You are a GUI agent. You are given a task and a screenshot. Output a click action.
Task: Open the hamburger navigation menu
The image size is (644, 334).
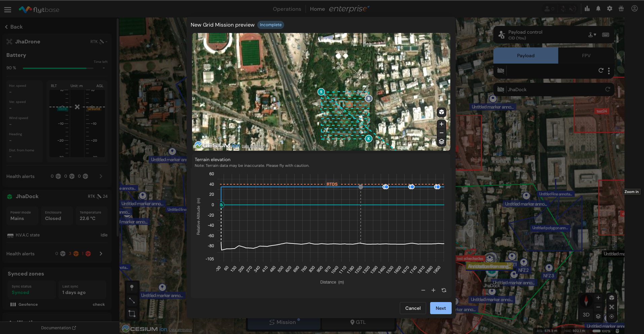pos(8,10)
